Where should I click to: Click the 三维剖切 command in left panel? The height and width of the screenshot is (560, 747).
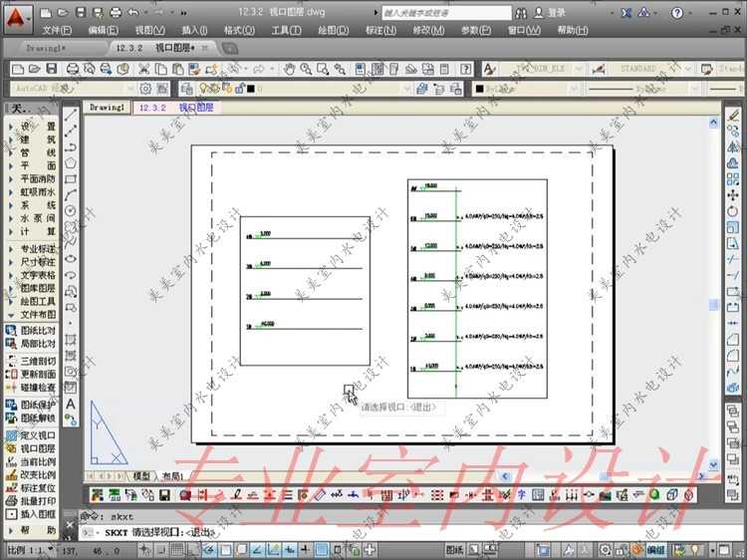pyautogui.click(x=38, y=361)
